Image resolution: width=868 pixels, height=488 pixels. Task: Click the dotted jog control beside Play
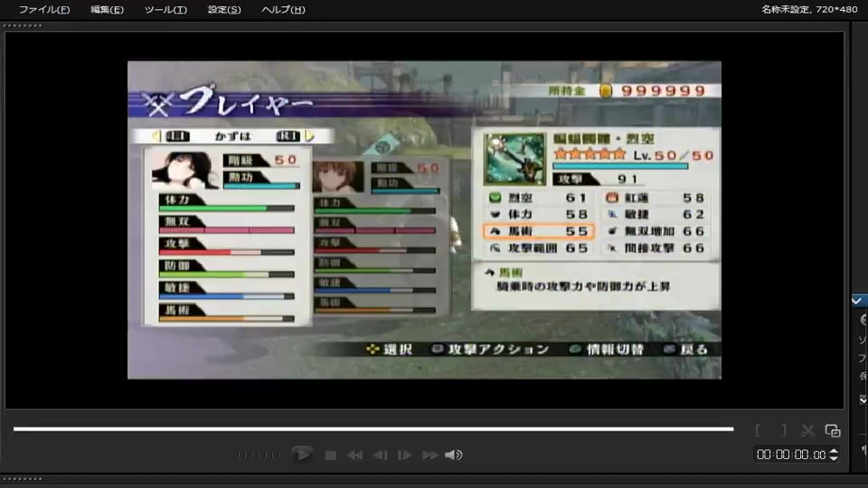click(x=259, y=455)
